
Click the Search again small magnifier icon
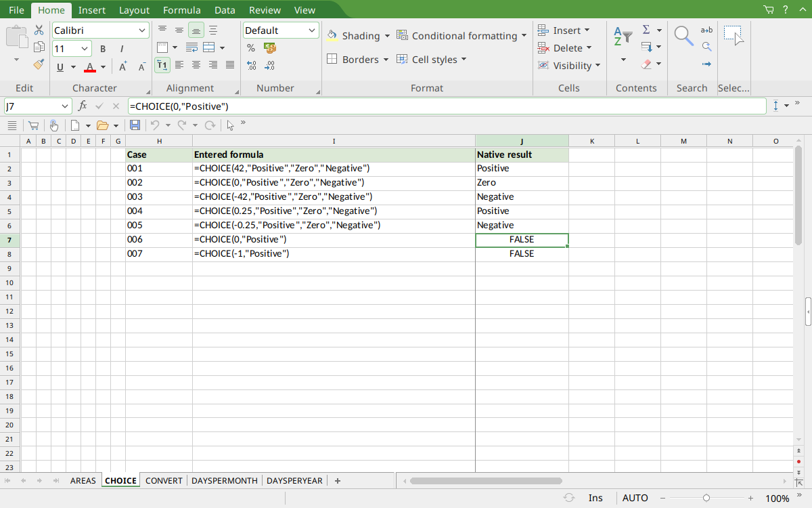tap(706, 47)
